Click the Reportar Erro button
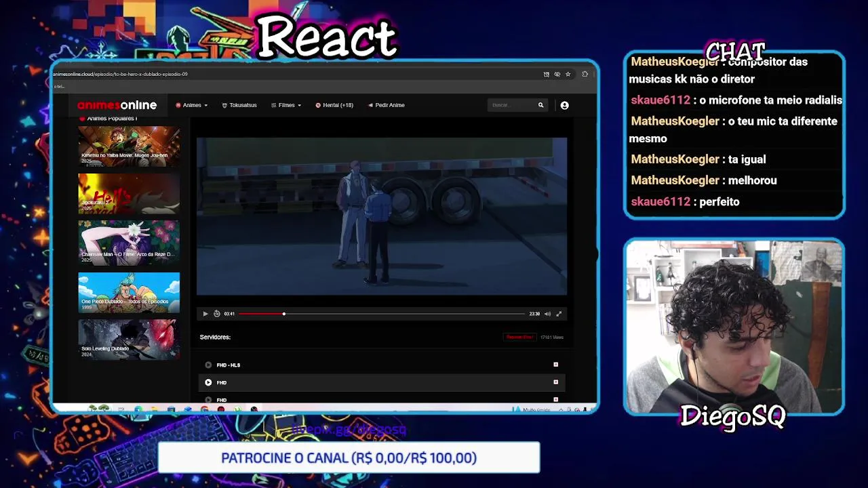Screen dimensions: 868x488 click(x=520, y=337)
